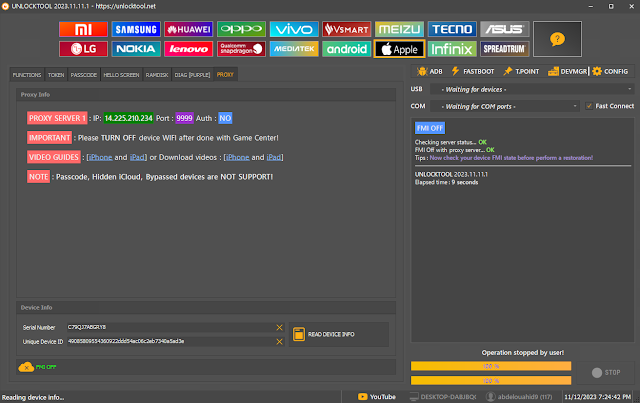Screen dimensions: 640x403
Task: Choose the Huawei brand icon
Action: 189,29
